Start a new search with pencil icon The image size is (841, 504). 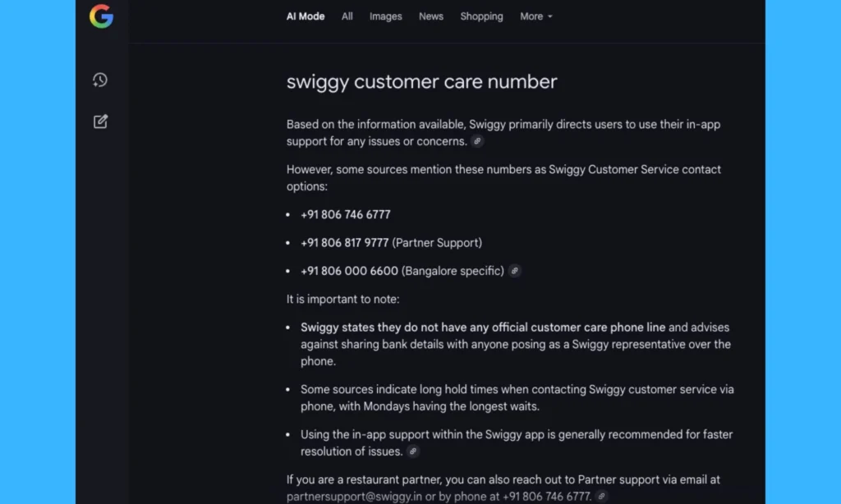tap(100, 121)
